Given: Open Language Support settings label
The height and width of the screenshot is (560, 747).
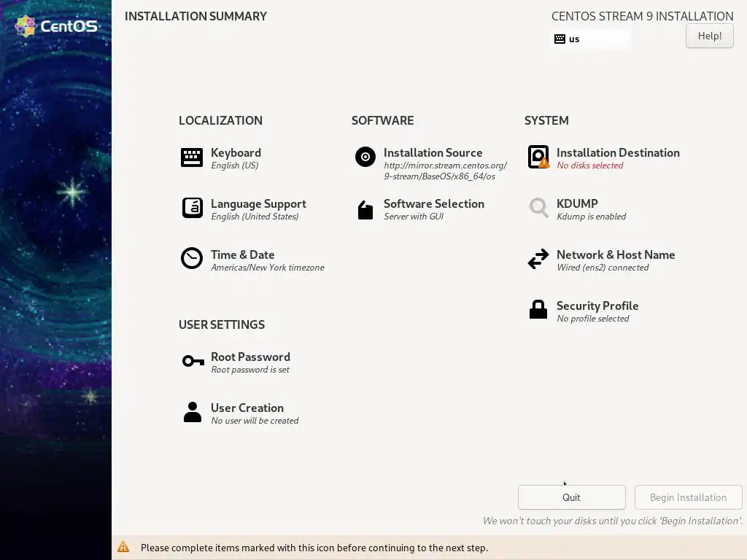Looking at the screenshot, I should (258, 204).
